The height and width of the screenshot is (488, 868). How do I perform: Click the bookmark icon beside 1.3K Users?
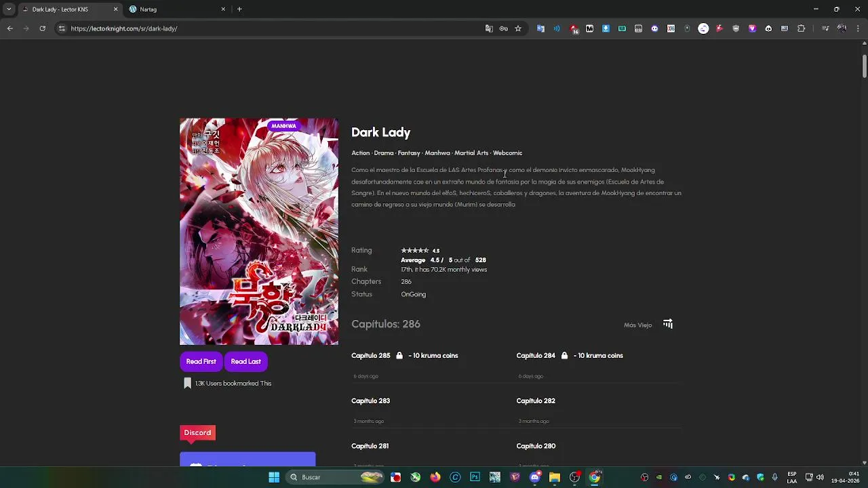click(x=188, y=384)
